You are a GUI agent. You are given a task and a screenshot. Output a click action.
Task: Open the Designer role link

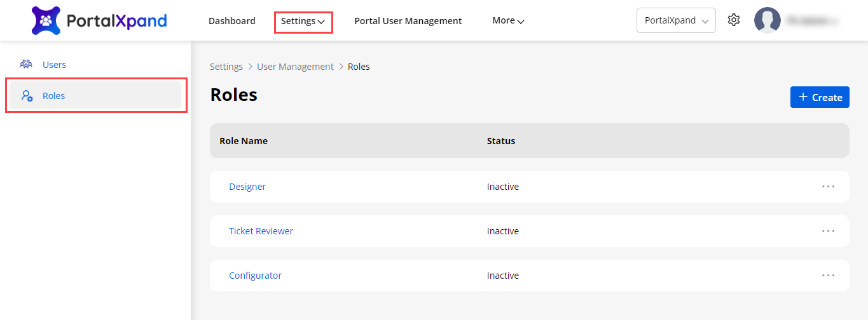click(247, 187)
